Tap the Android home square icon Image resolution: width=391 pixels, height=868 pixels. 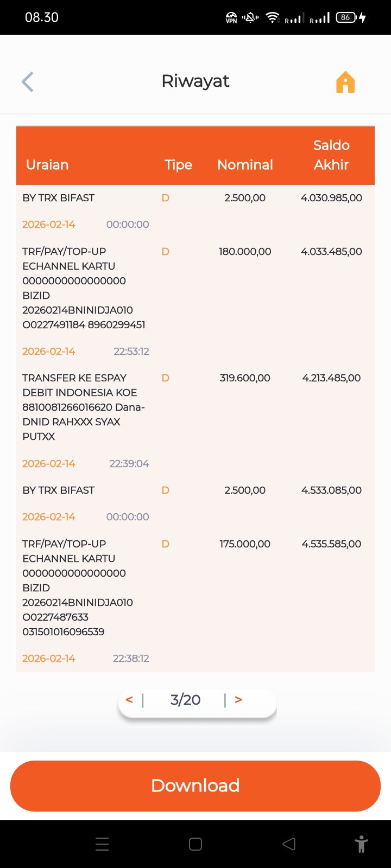pyautogui.click(x=195, y=844)
